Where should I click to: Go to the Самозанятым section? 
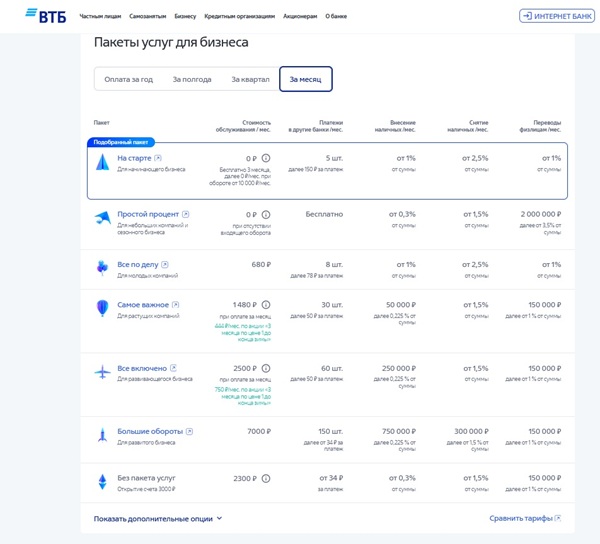pyautogui.click(x=148, y=17)
